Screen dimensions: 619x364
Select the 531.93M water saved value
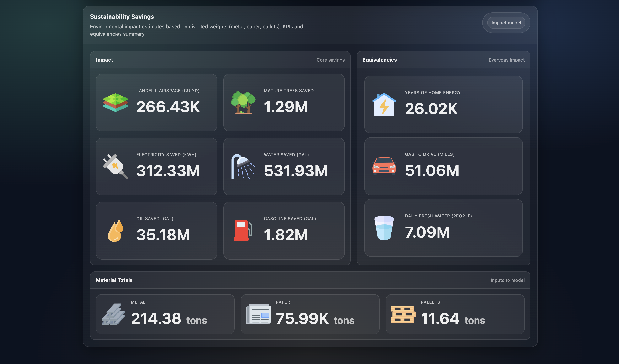pyautogui.click(x=296, y=171)
